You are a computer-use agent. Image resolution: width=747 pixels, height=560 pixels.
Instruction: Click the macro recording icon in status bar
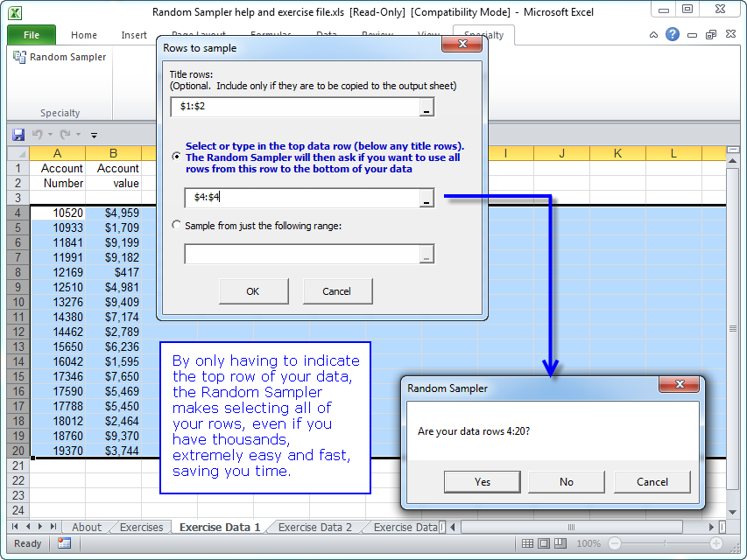(x=64, y=543)
